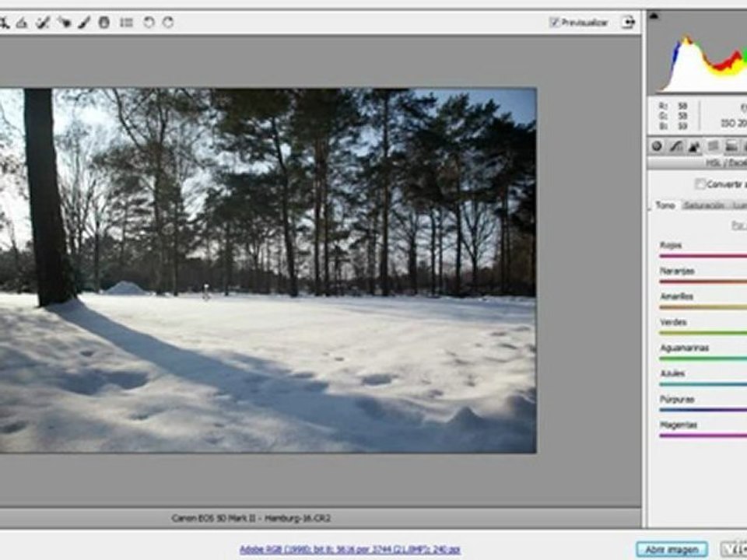Select the Straighten tool in toolbar
Image resolution: width=747 pixels, height=560 pixels.
click(22, 23)
